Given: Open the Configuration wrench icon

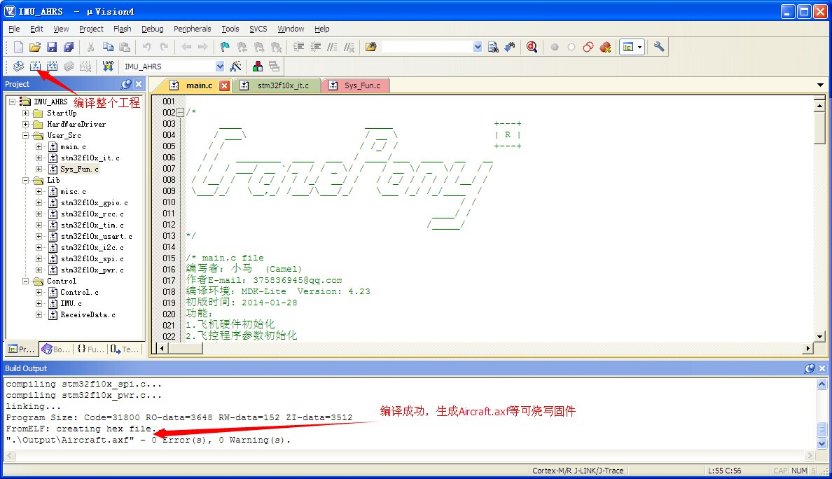Looking at the screenshot, I should 658,47.
